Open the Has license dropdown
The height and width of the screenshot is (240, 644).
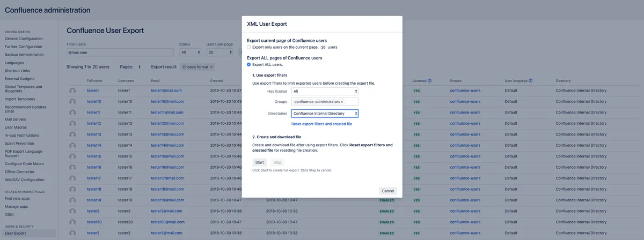[325, 92]
